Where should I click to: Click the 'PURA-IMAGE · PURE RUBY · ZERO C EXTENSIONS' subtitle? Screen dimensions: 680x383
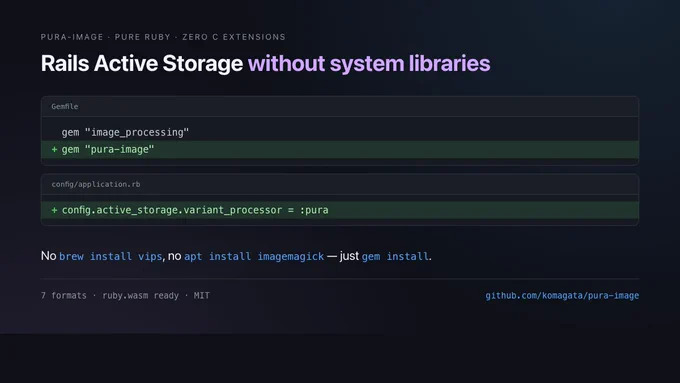coord(163,37)
